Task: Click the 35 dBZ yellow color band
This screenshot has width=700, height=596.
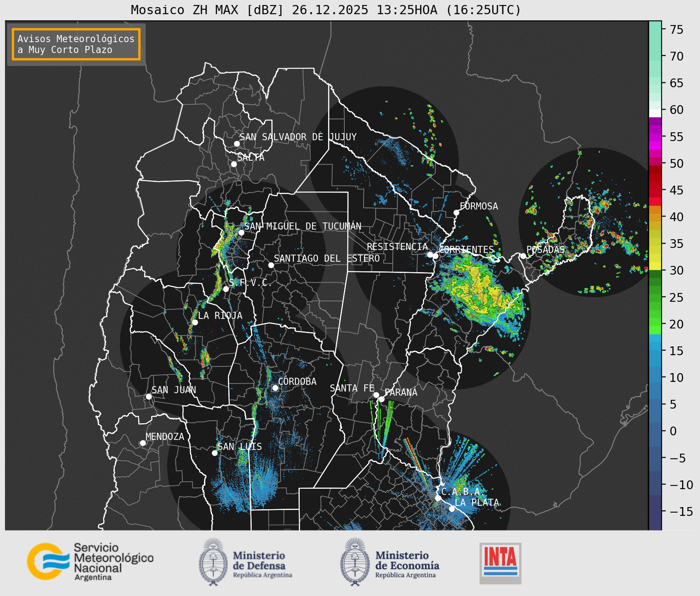Action: (655, 242)
